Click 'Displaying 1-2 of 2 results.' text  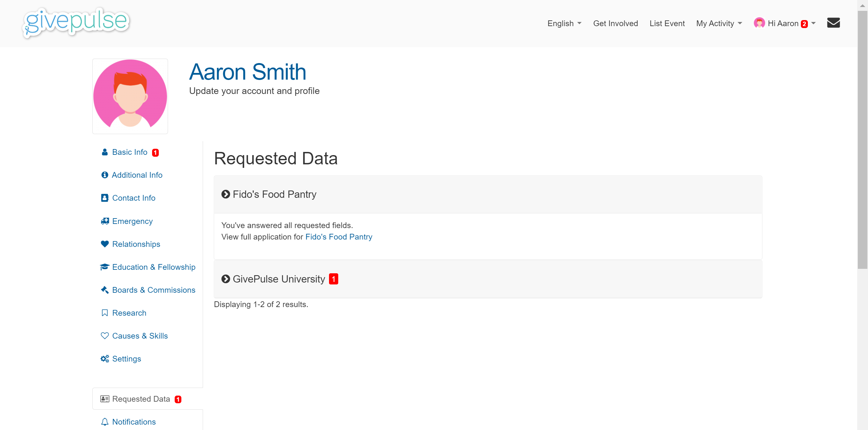coord(261,304)
